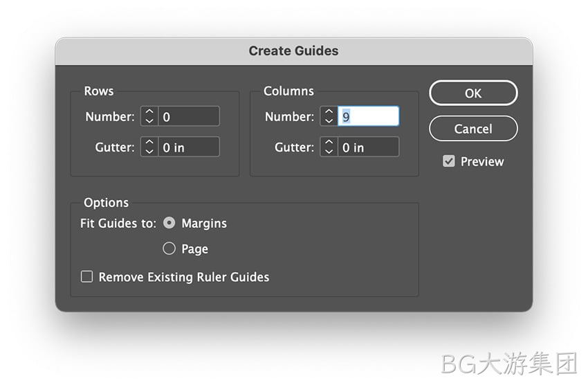The image size is (588, 385).
Task: Click the Create Guides title bar
Action: [x=293, y=51]
